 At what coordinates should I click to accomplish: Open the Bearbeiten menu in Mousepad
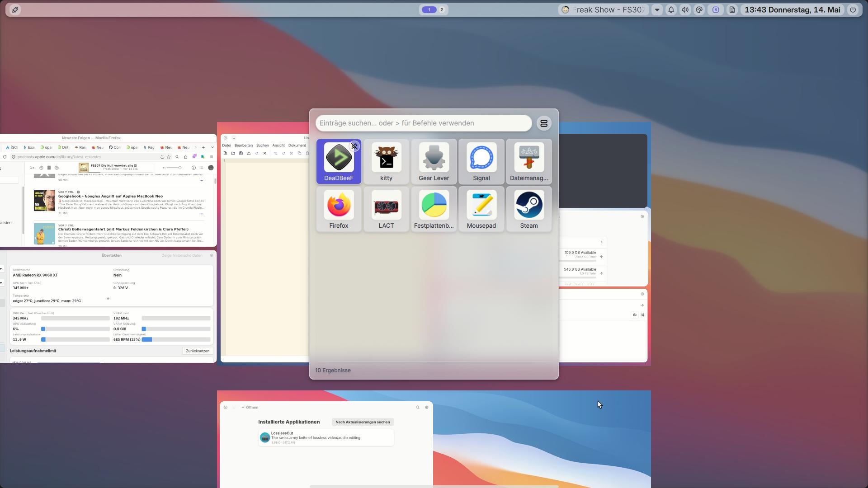point(244,145)
